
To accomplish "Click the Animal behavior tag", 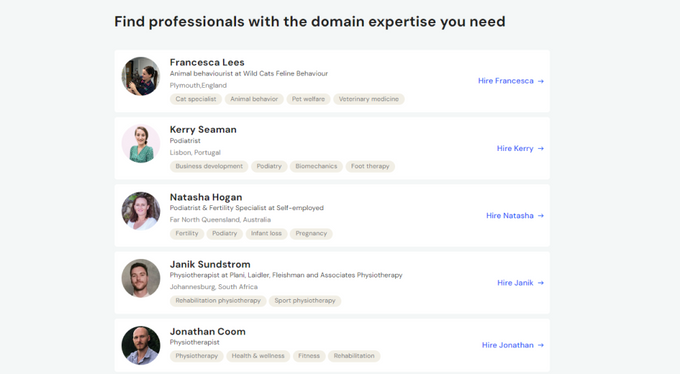I will click(254, 99).
